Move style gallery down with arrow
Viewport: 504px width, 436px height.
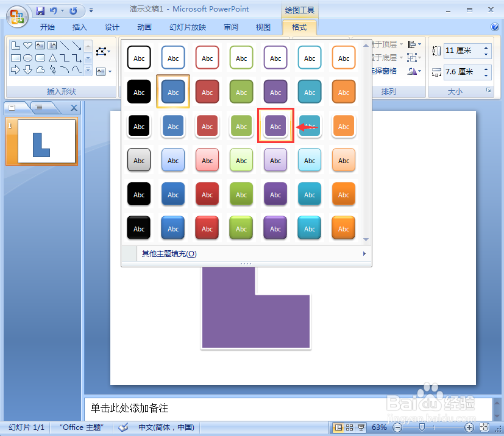click(x=366, y=239)
